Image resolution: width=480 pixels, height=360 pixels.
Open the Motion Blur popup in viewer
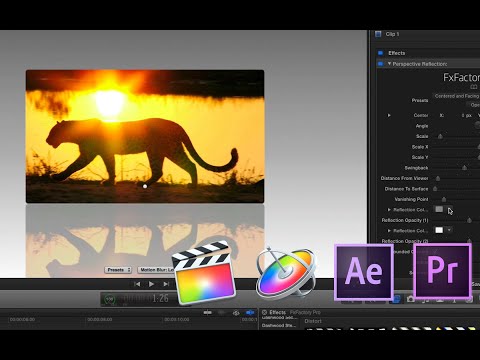pos(157,270)
